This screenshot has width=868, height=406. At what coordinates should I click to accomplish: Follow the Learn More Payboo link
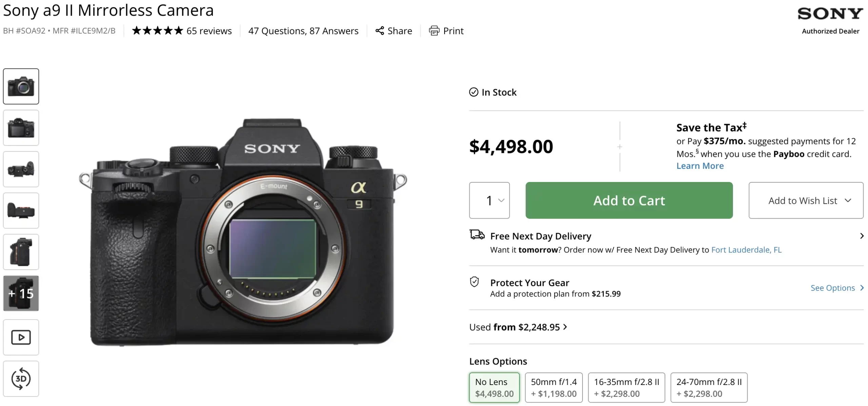pyautogui.click(x=700, y=166)
